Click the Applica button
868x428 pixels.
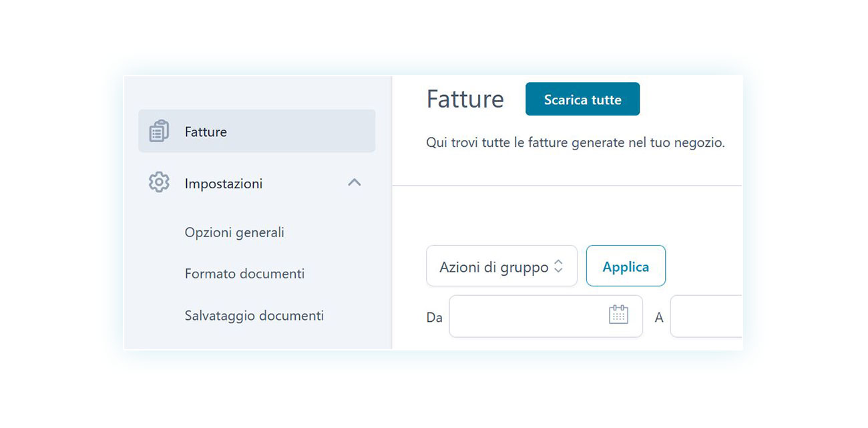pyautogui.click(x=626, y=266)
